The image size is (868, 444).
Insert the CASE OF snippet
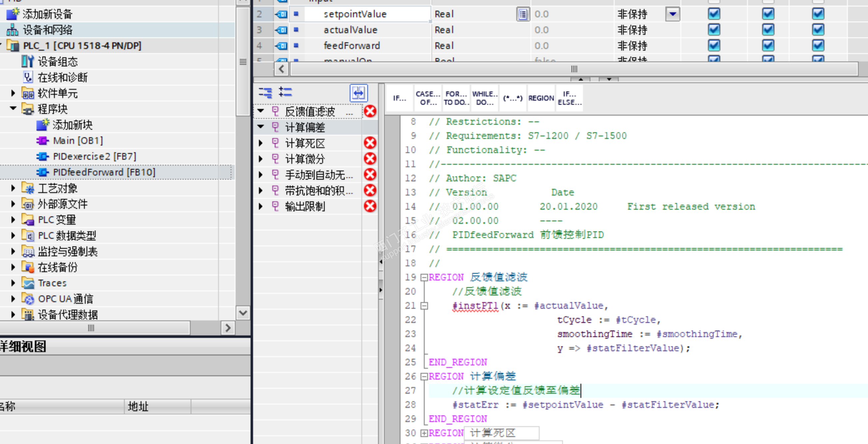click(x=428, y=98)
